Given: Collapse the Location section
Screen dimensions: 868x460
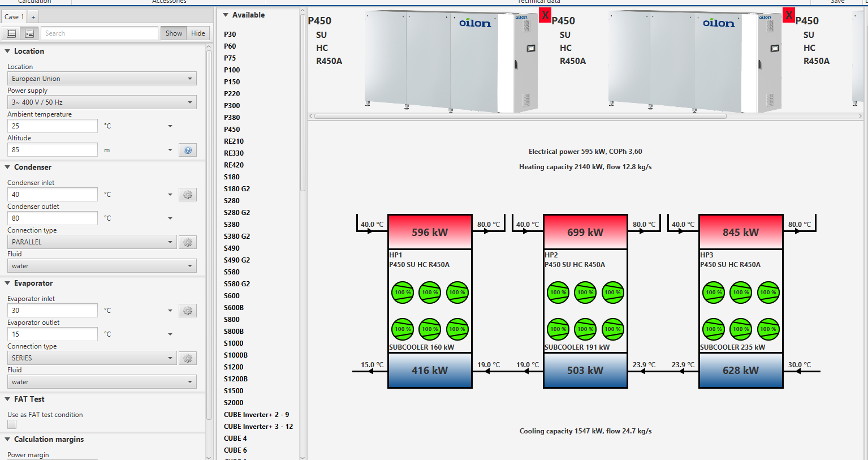Looking at the screenshot, I should [x=7, y=51].
